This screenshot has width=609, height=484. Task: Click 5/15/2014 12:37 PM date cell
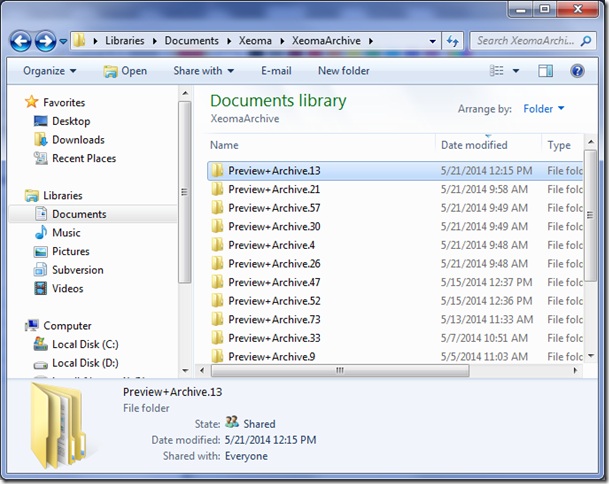(x=486, y=282)
